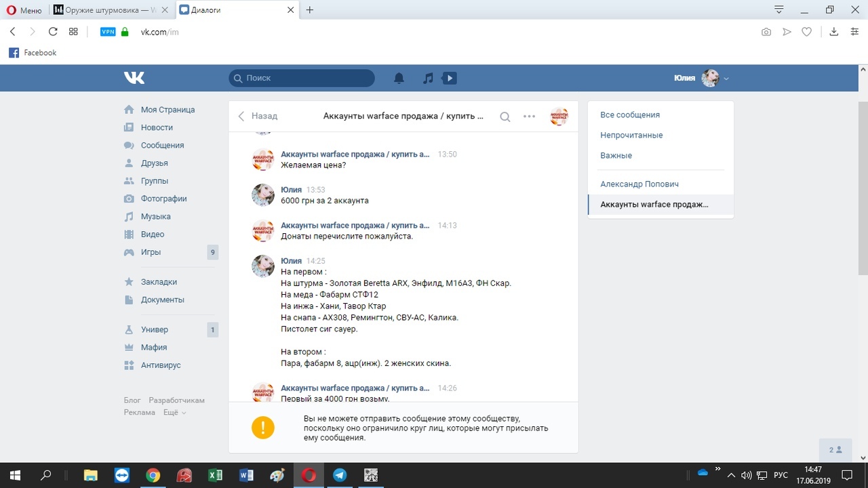Launch Telegram from the taskbar
This screenshot has width=868, height=488.
[x=340, y=474]
